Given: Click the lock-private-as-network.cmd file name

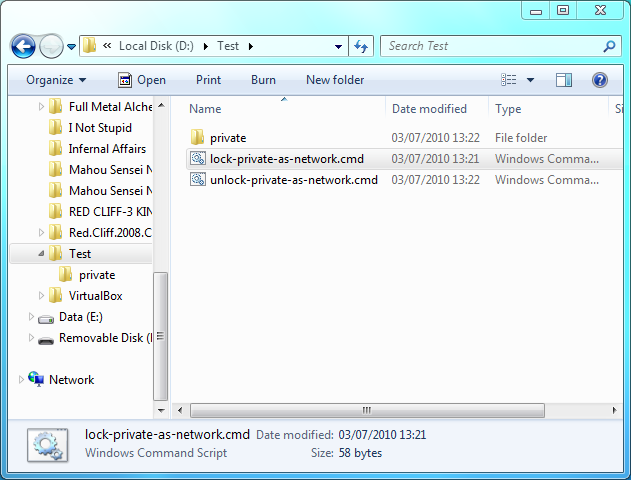Looking at the screenshot, I should pos(287,159).
